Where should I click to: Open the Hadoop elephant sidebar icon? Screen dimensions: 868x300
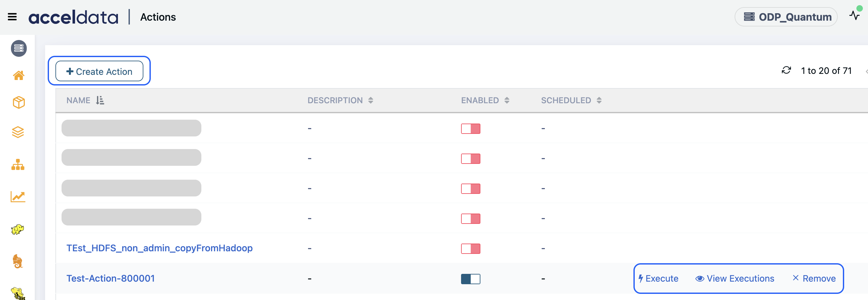(x=17, y=229)
